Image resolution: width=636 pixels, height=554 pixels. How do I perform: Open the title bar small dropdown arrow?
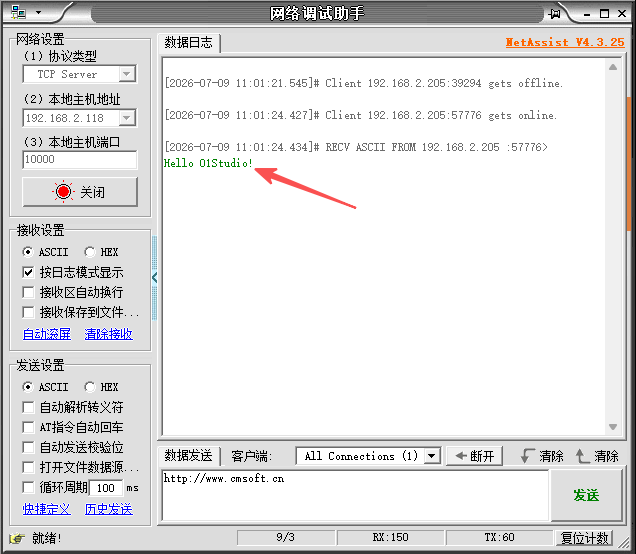coord(39,13)
